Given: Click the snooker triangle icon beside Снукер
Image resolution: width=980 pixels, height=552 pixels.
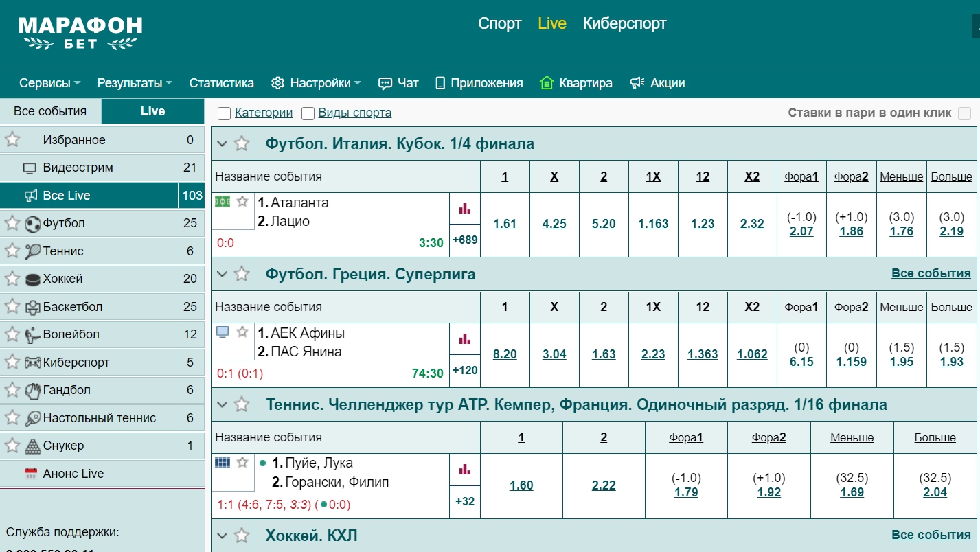Looking at the screenshot, I should tap(33, 446).
